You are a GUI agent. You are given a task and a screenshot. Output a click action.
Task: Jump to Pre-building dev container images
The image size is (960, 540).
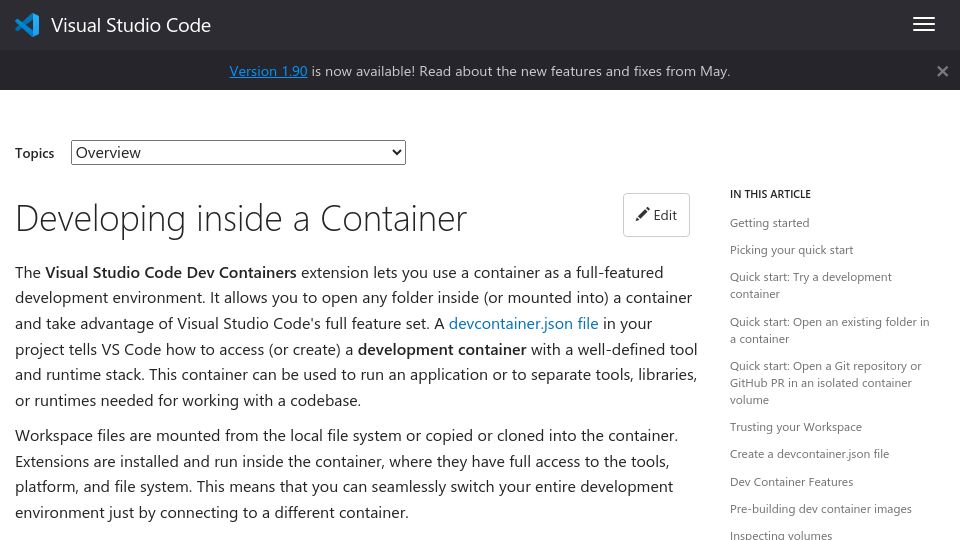(820, 509)
